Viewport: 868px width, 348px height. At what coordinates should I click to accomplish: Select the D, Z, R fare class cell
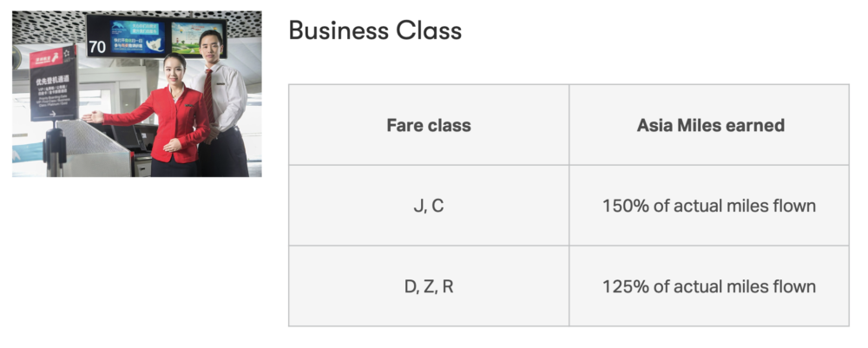[429, 286]
